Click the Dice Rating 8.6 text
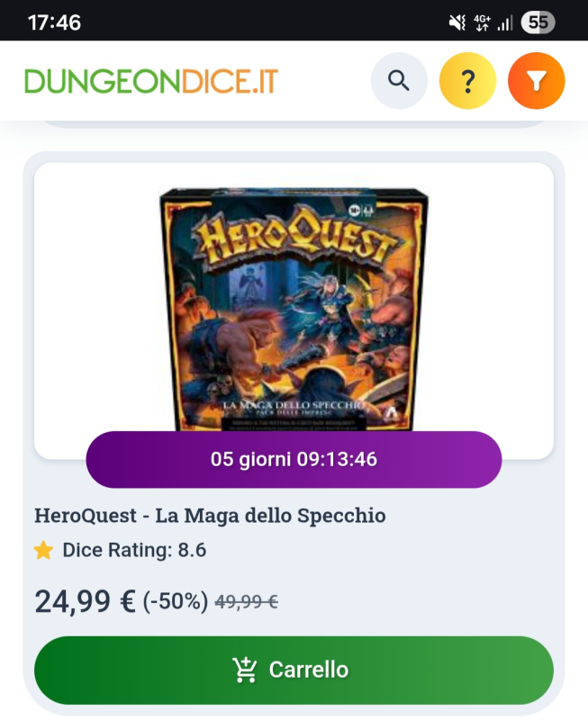The image size is (588, 720). [134, 550]
